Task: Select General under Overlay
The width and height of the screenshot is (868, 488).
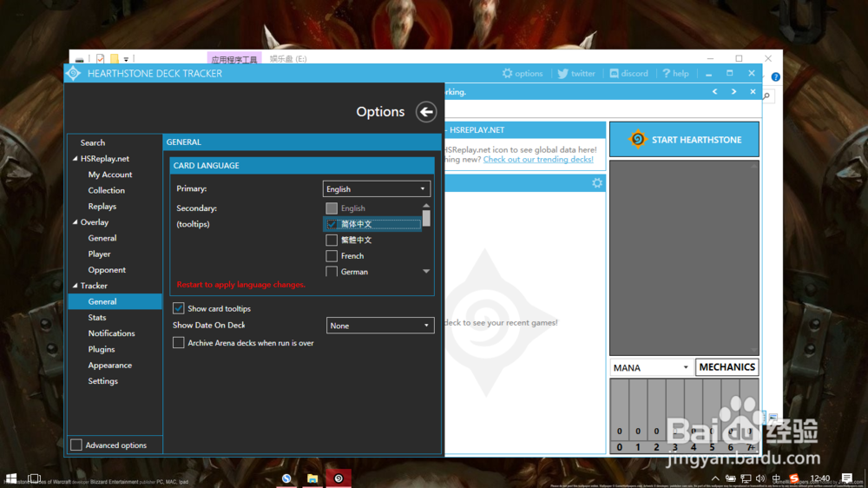Action: pyautogui.click(x=102, y=238)
